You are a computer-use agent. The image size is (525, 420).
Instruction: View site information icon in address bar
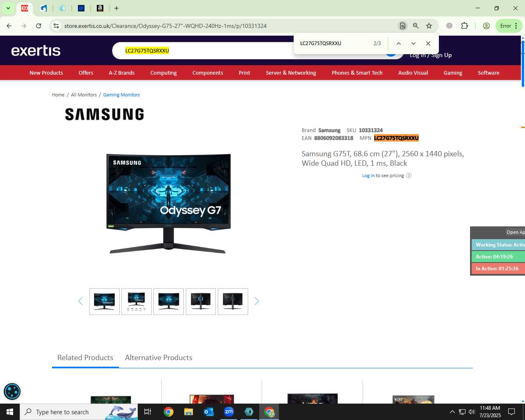(x=56, y=26)
